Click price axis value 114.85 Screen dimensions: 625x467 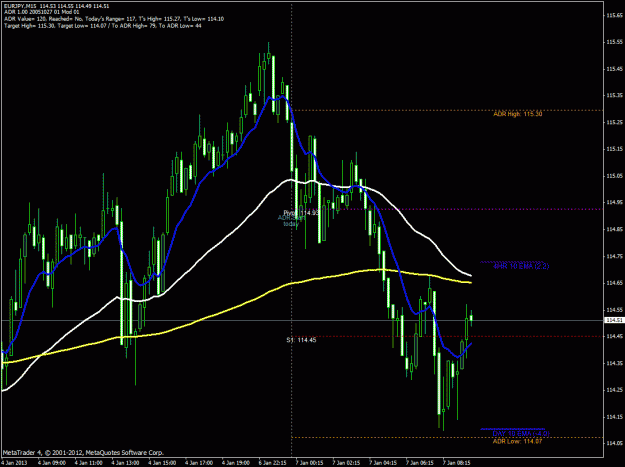tap(614, 230)
